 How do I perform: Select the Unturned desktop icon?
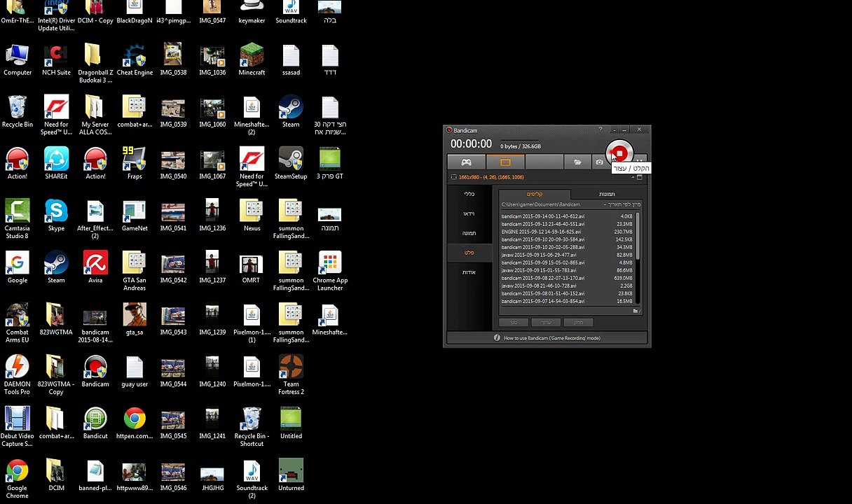(x=291, y=475)
